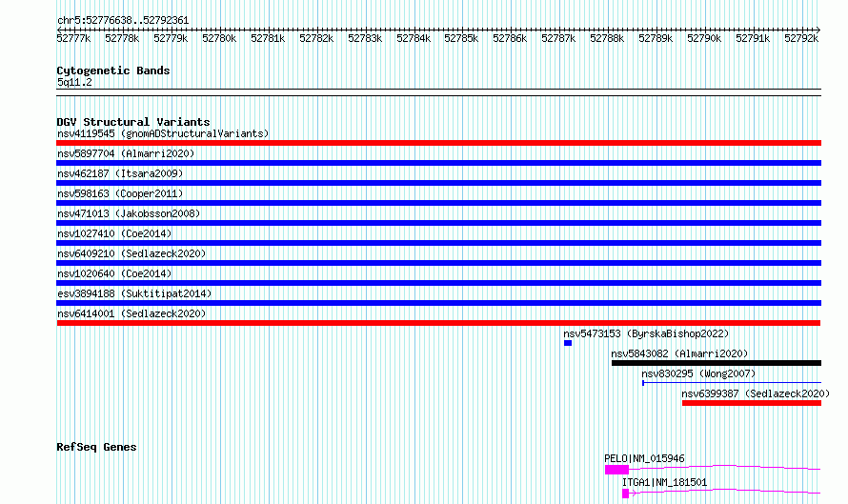848x504 pixels.
Task: Open the nsv5473153 (ByrskaBishop2022) label
Action: click(x=646, y=333)
